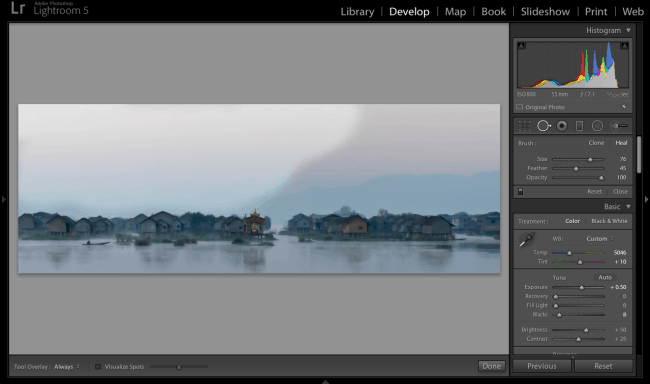The image size is (650, 384).
Task: Set treatment to Black & White
Action: coord(609,221)
